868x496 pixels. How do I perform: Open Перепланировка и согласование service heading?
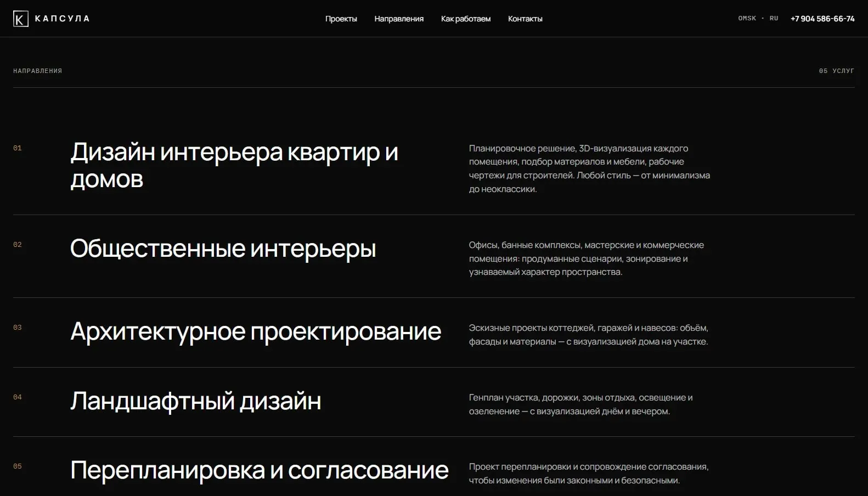click(260, 470)
